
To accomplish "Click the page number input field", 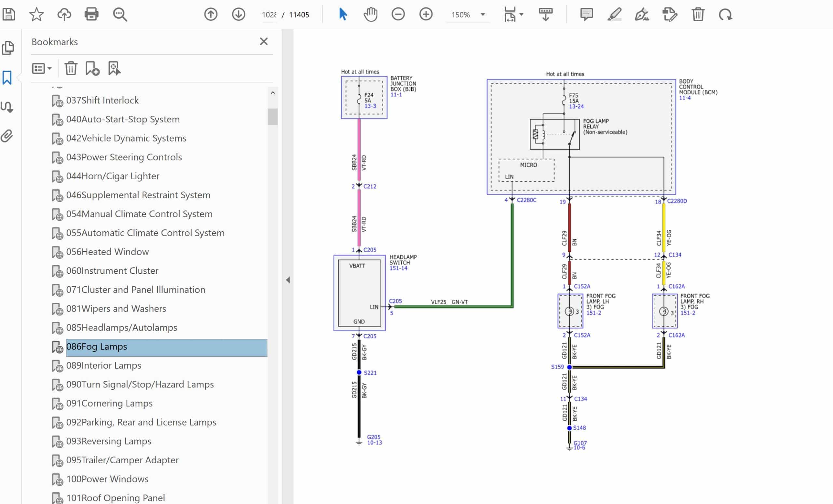I will coord(269,15).
